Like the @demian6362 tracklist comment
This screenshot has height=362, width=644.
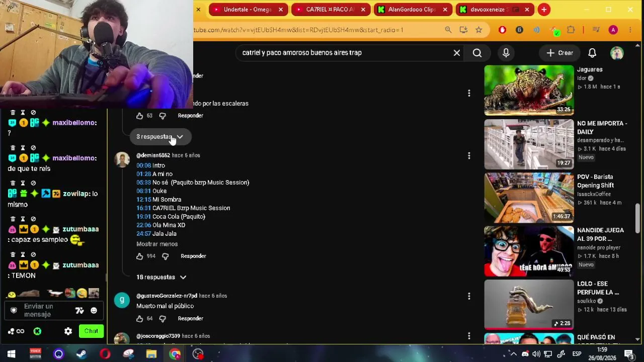click(x=140, y=256)
